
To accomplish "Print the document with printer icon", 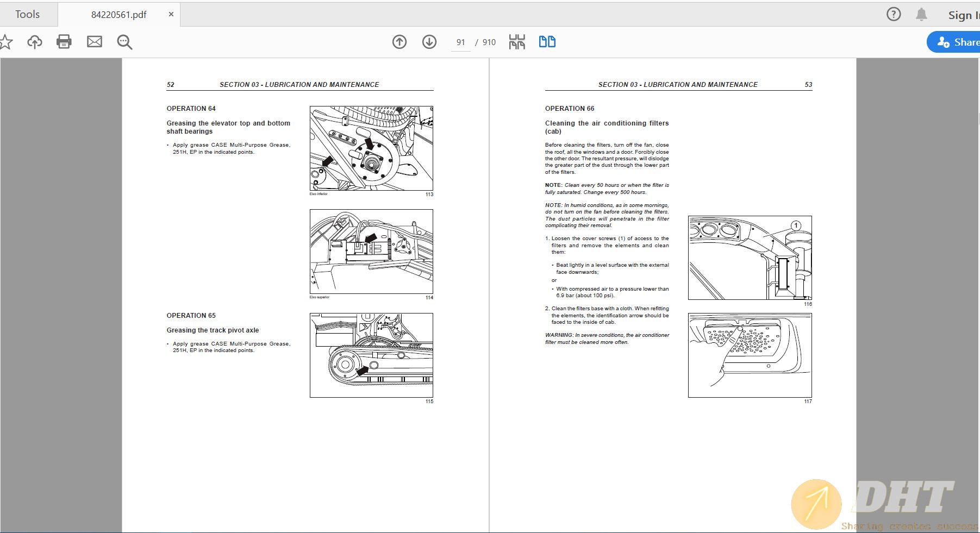I will click(x=64, y=42).
